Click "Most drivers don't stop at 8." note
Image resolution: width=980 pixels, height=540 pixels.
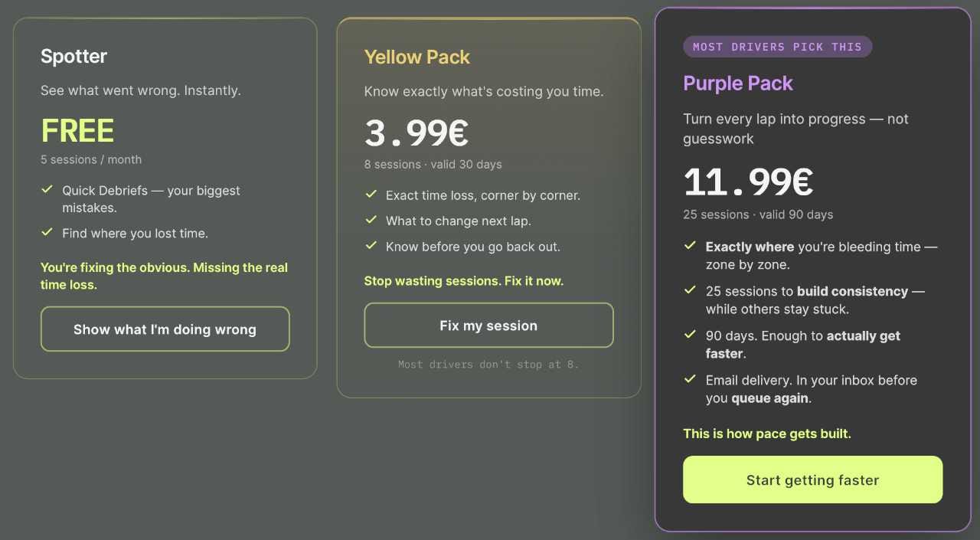tap(488, 365)
